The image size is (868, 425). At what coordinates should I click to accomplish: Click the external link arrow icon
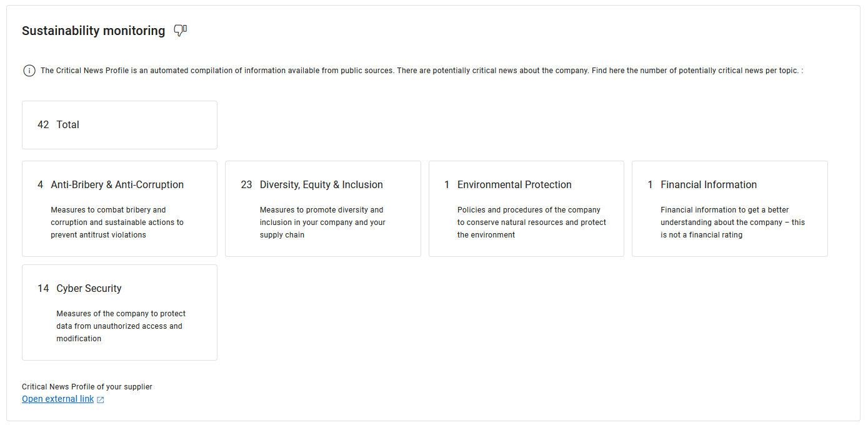point(101,399)
